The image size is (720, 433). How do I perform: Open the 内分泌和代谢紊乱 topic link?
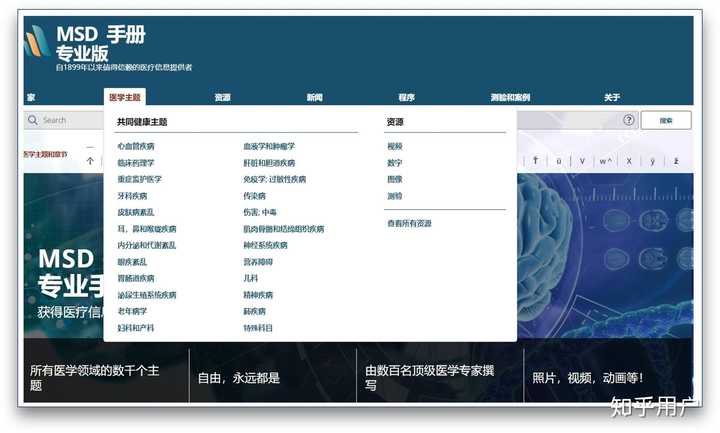(146, 245)
